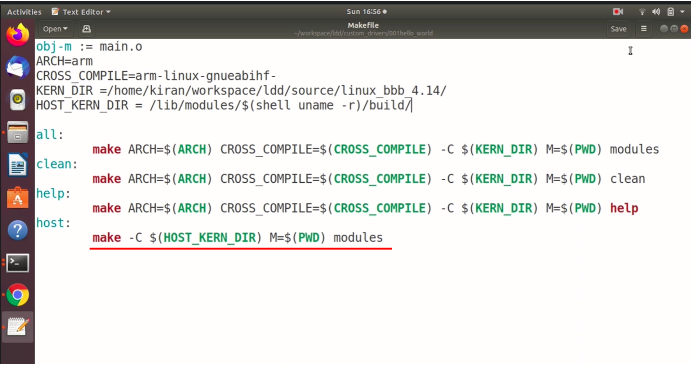691x366 pixels.
Task: Open the Open file dropdown
Action: (56, 29)
